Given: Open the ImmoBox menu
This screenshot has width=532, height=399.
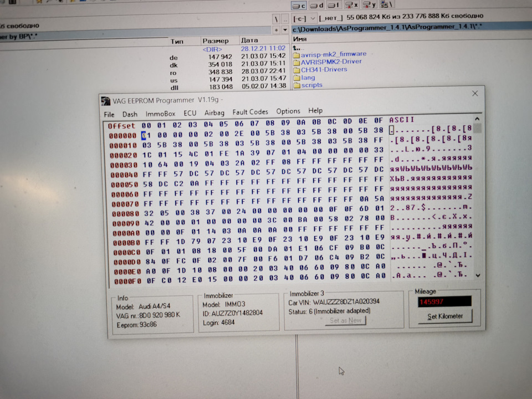Looking at the screenshot, I should pyautogui.click(x=160, y=114).
